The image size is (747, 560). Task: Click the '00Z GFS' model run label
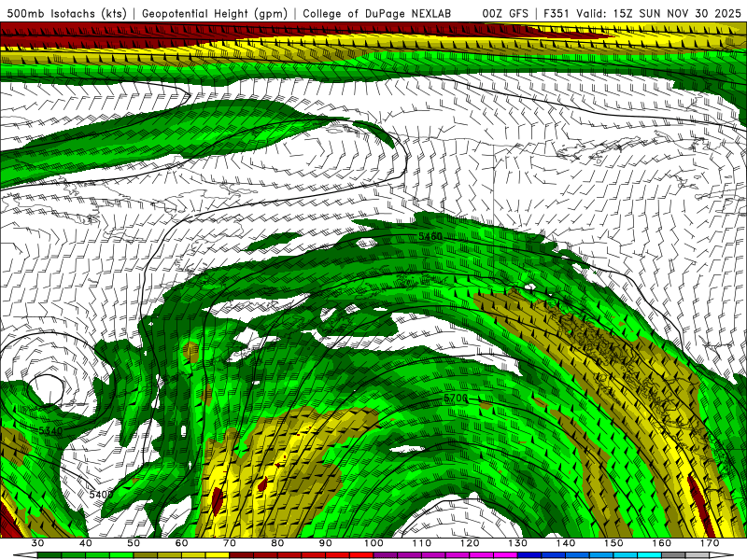(x=505, y=13)
